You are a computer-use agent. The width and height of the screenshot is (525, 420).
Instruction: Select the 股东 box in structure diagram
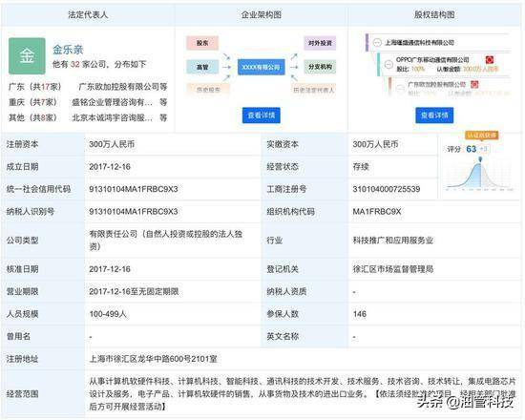(x=202, y=43)
